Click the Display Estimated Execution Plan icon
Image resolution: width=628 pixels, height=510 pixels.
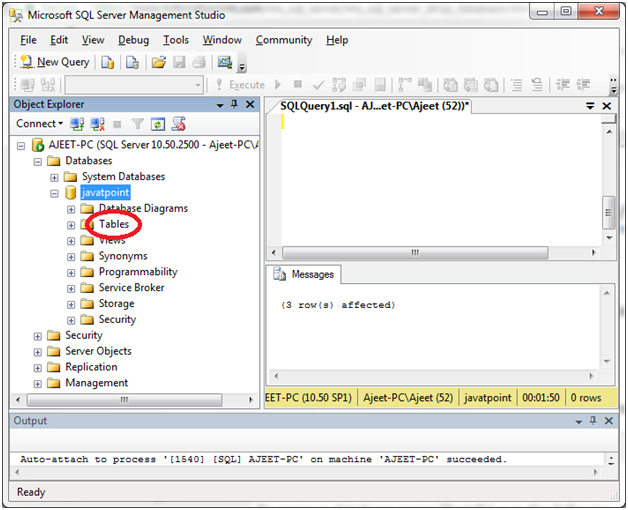[339, 85]
